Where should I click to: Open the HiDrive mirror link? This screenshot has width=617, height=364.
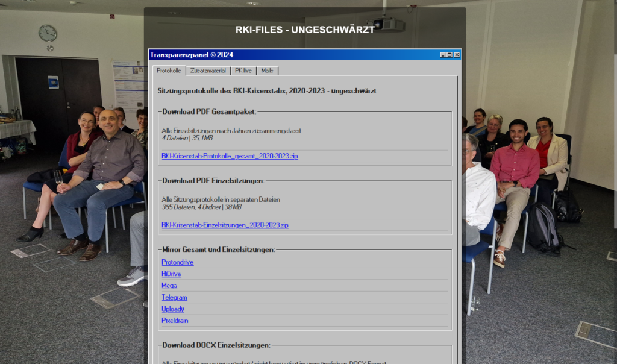pyautogui.click(x=171, y=274)
